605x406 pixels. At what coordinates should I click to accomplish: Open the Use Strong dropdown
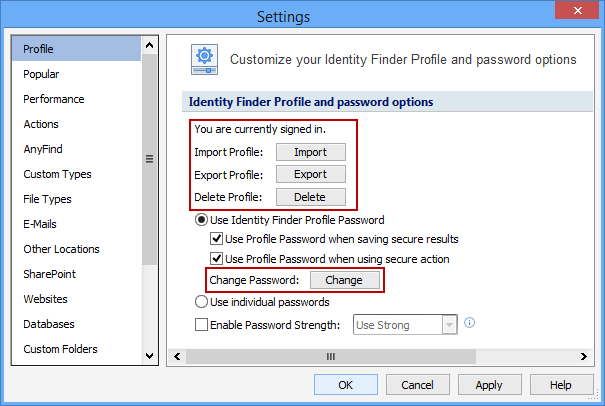449,324
